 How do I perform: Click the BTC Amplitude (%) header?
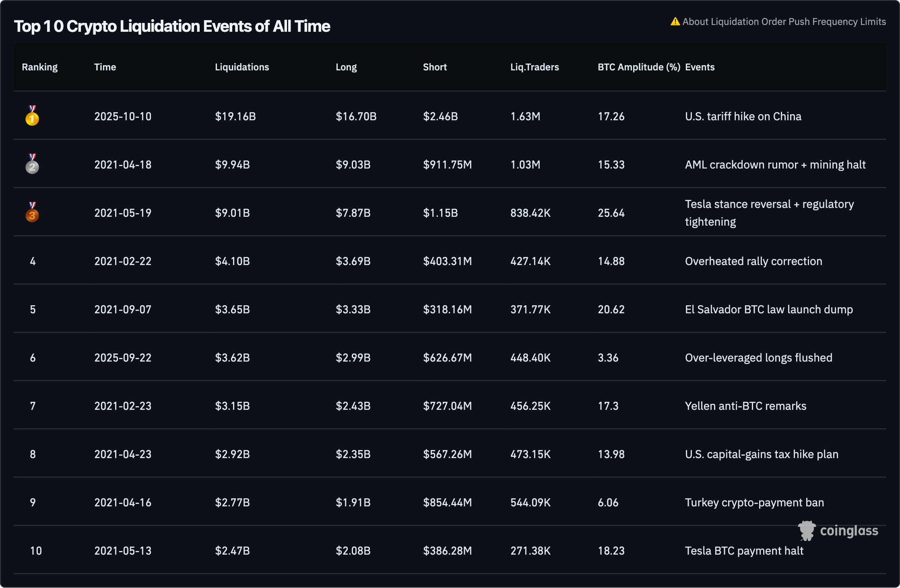tap(639, 67)
